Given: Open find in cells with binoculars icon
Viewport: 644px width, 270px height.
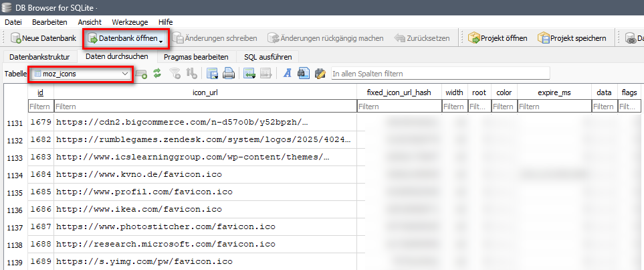Looking at the screenshot, I should pyautogui.click(x=304, y=74).
